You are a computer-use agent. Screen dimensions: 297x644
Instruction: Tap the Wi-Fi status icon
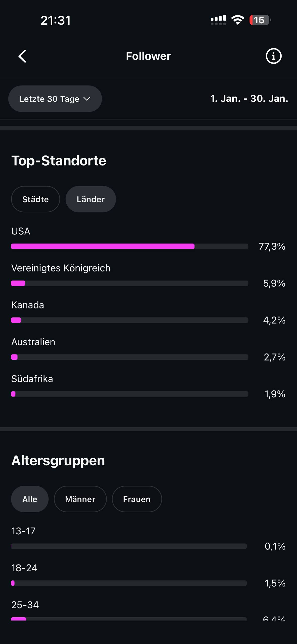point(238,20)
